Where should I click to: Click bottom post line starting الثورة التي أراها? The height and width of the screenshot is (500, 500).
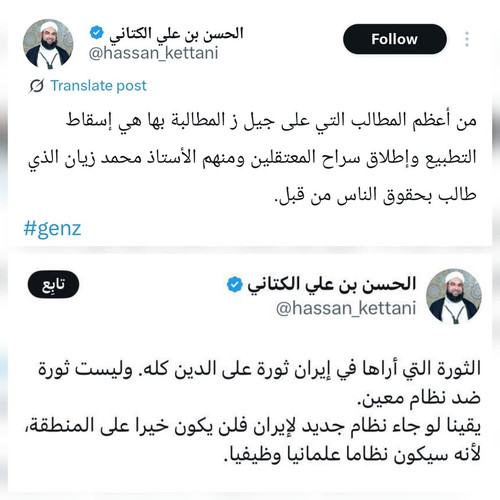point(259,369)
